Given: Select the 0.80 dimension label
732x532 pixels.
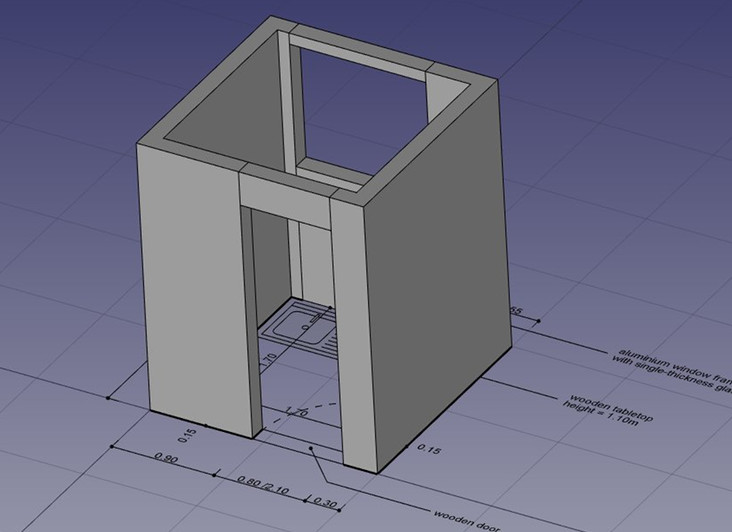Looking at the screenshot, I should point(166,458).
